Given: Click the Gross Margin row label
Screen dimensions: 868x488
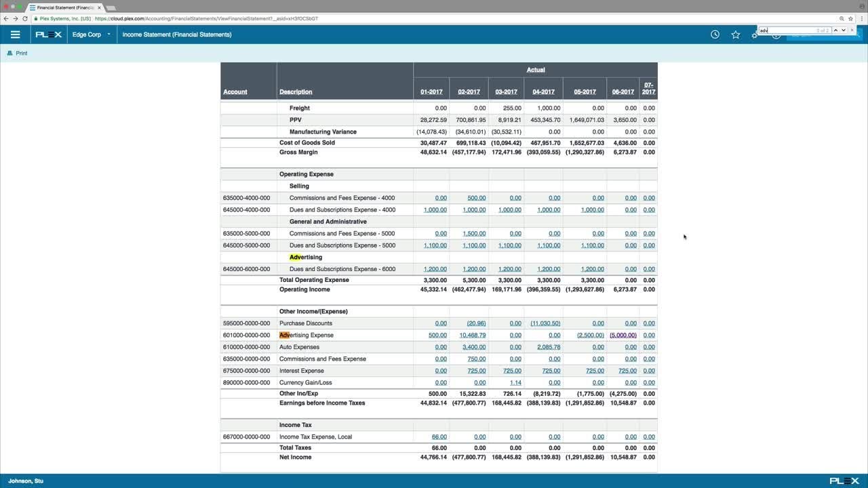Looking at the screenshot, I should 298,152.
